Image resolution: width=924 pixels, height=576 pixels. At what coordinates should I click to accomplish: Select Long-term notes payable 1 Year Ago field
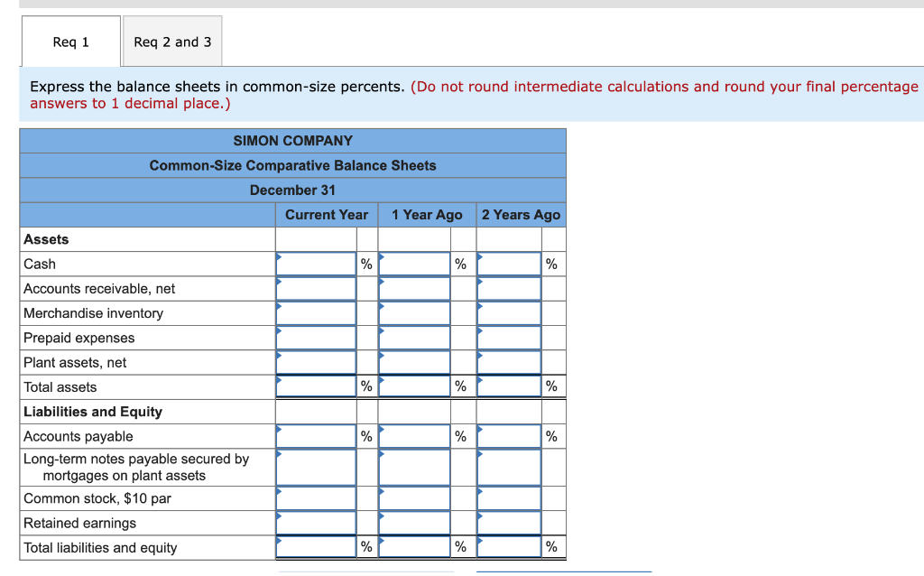click(x=414, y=468)
